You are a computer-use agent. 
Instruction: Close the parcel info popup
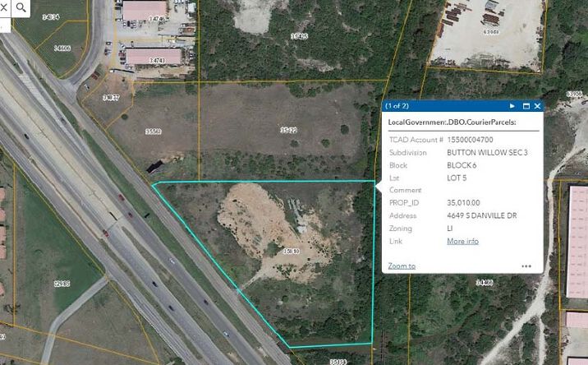537,106
